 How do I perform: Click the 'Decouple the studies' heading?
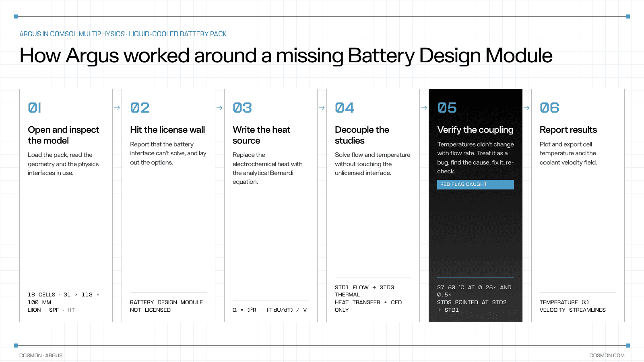(362, 135)
